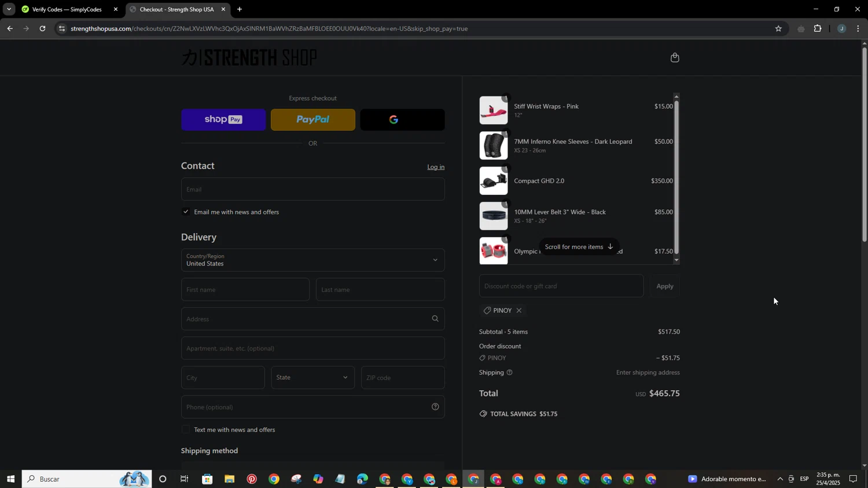Open the Adorable momento news widget
868x488 pixels.
[x=727, y=479]
